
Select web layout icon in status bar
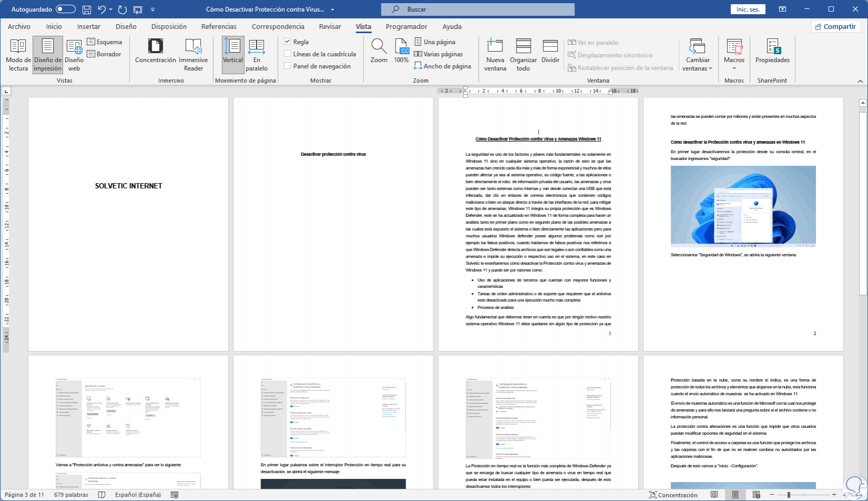click(756, 495)
